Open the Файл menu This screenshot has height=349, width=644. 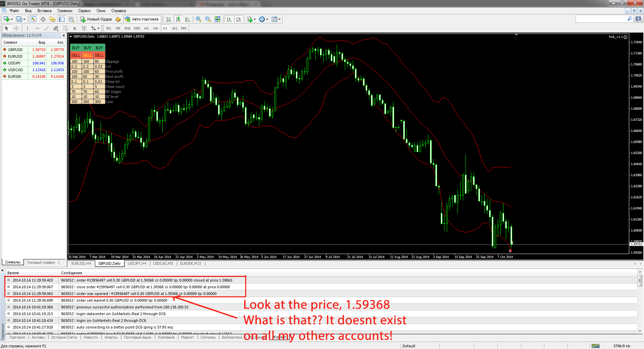14,11
